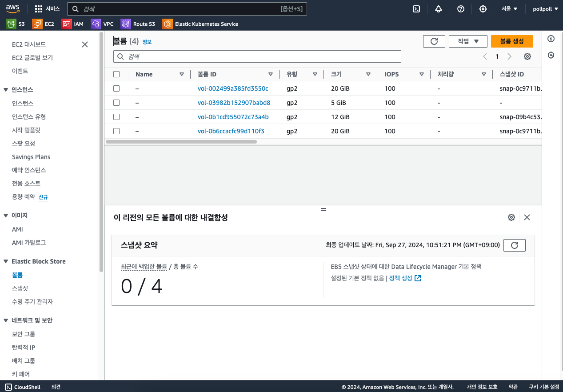Open the info panel icon on right
Screen dimensions: 563x392
[x=551, y=39]
